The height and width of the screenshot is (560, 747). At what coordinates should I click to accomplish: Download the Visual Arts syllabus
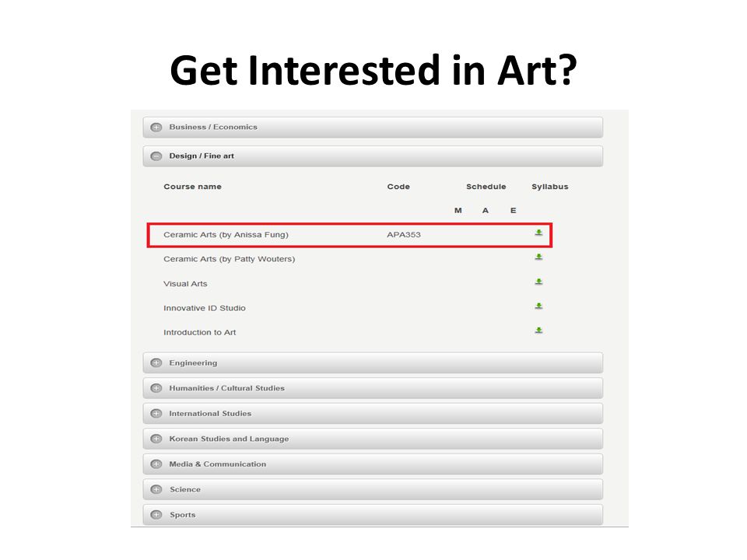click(538, 282)
